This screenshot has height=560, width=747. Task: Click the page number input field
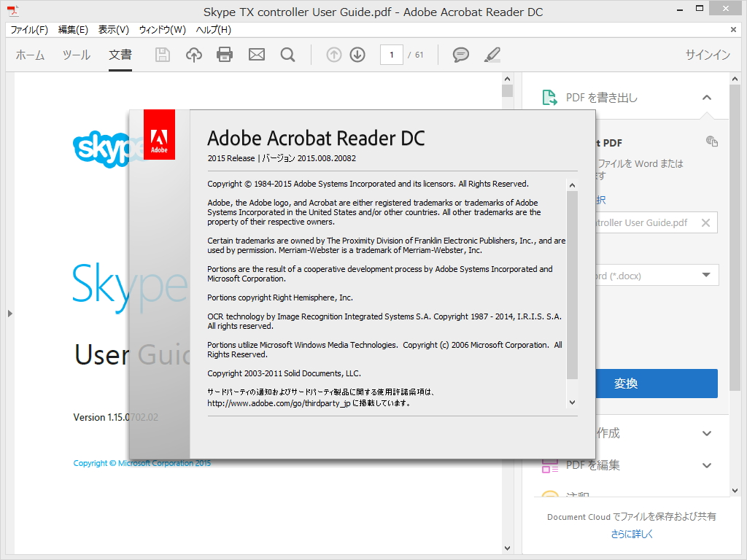tap(392, 55)
